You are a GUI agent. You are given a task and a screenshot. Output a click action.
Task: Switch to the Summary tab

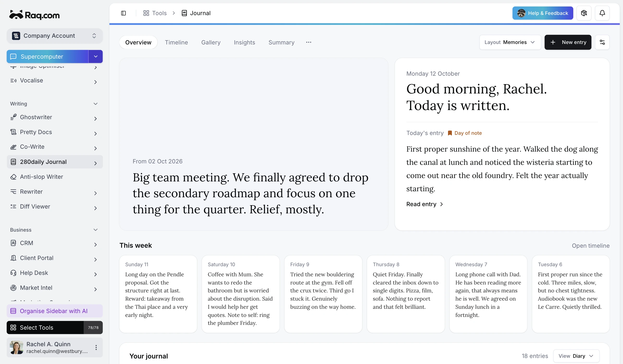[x=281, y=42]
